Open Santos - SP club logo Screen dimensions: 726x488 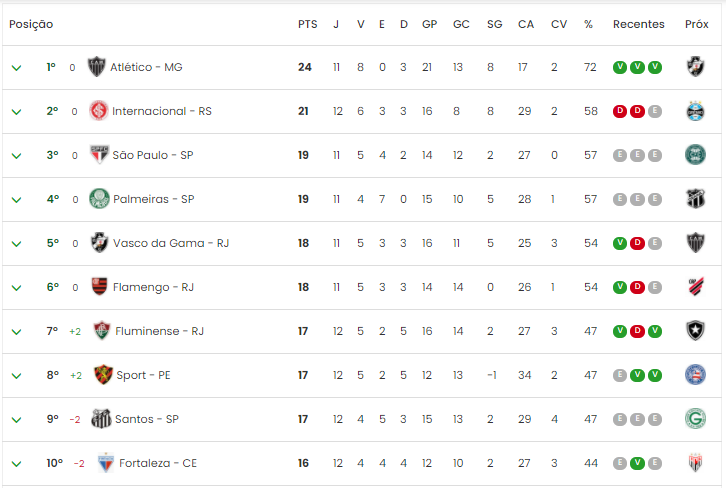(101, 419)
